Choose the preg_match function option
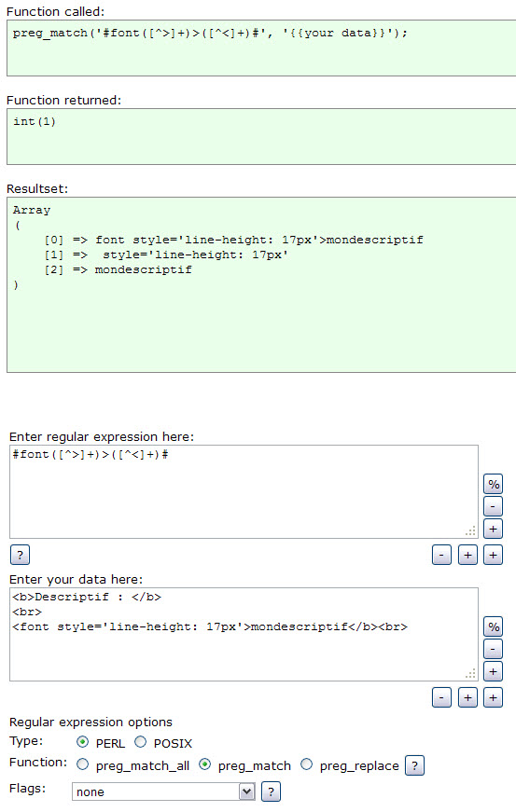The width and height of the screenshot is (516, 812). 205,764
